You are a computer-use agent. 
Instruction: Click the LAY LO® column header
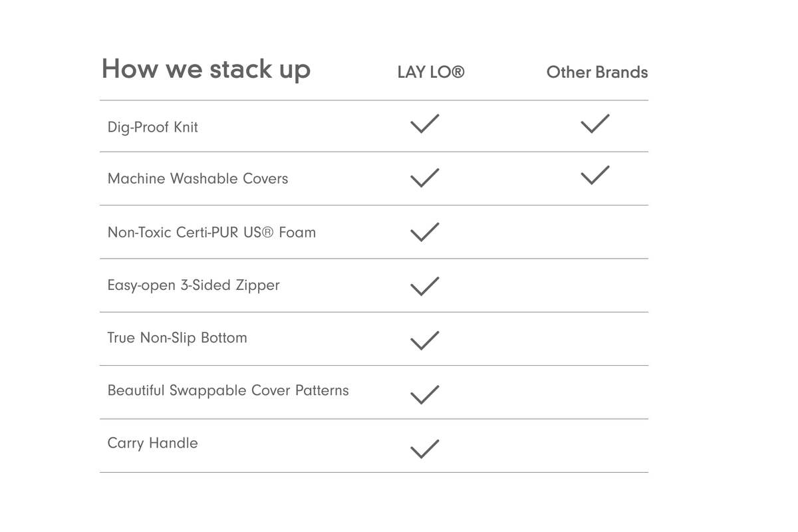coord(431,72)
